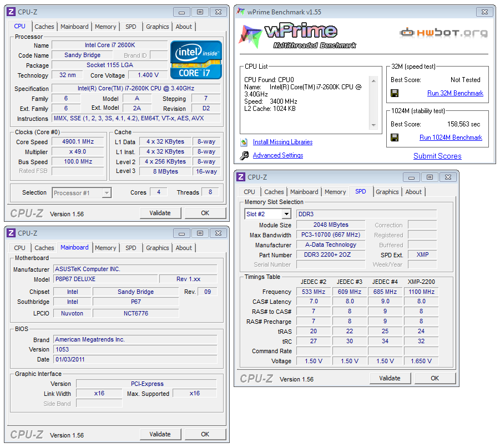Click the floppy disk icon under 1024M stability test
The image size is (500, 448).
pyautogui.click(x=395, y=138)
